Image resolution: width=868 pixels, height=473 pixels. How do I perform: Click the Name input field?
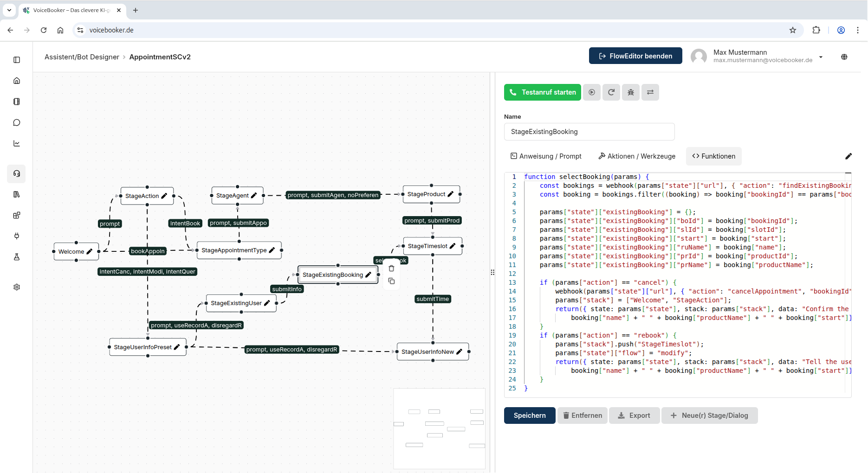click(589, 132)
